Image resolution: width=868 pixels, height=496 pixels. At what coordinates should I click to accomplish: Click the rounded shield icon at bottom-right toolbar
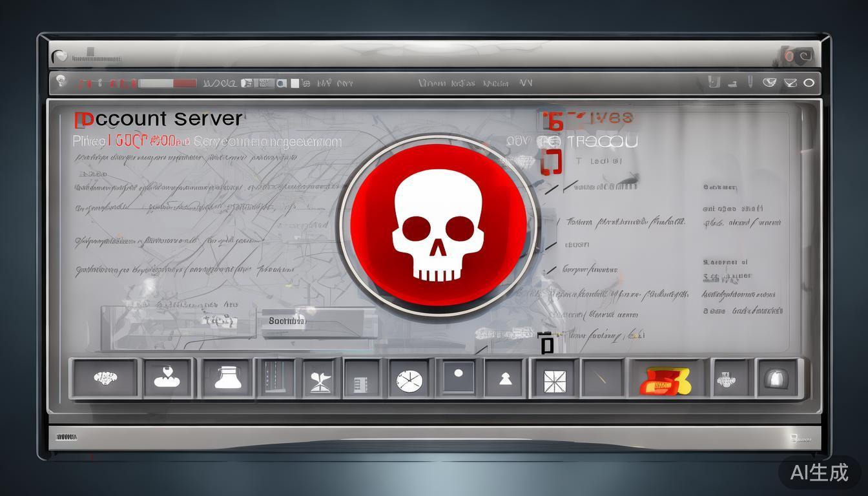coord(774,378)
